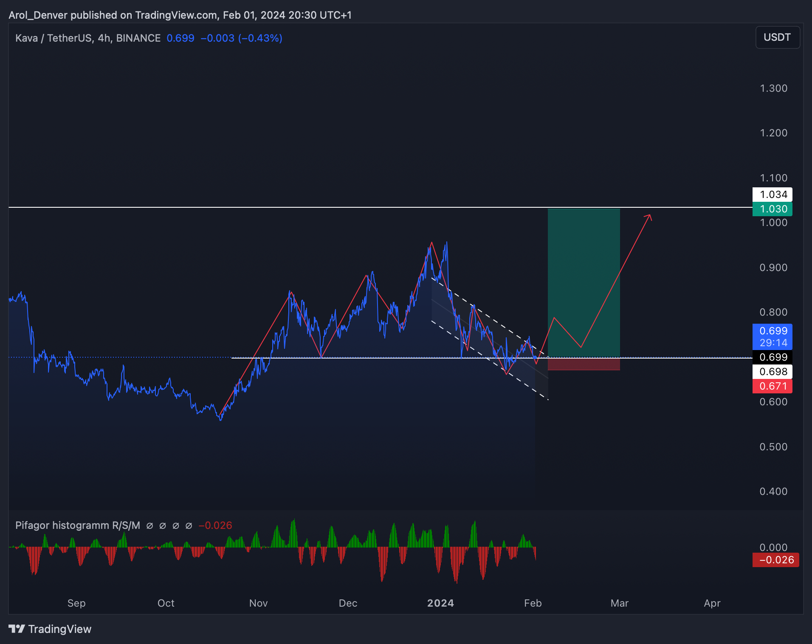Click the 1.200 price scale tick
This screenshot has width=812, height=644.
pos(773,133)
